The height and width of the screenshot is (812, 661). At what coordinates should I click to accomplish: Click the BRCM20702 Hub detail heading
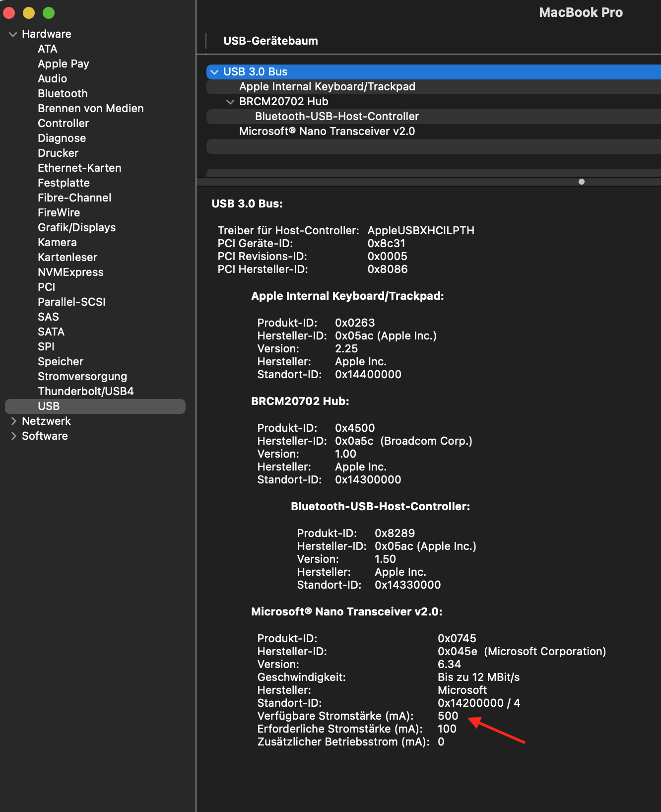300,402
